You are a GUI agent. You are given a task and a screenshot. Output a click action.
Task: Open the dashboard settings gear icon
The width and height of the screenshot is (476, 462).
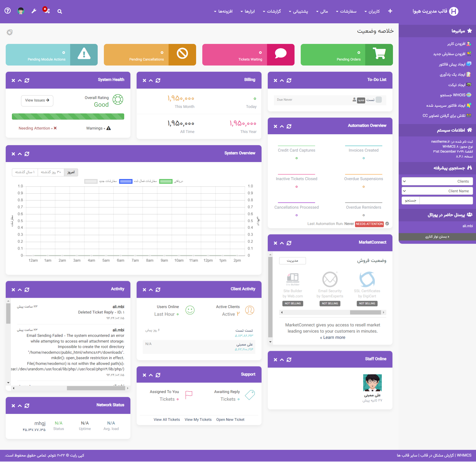point(10,32)
